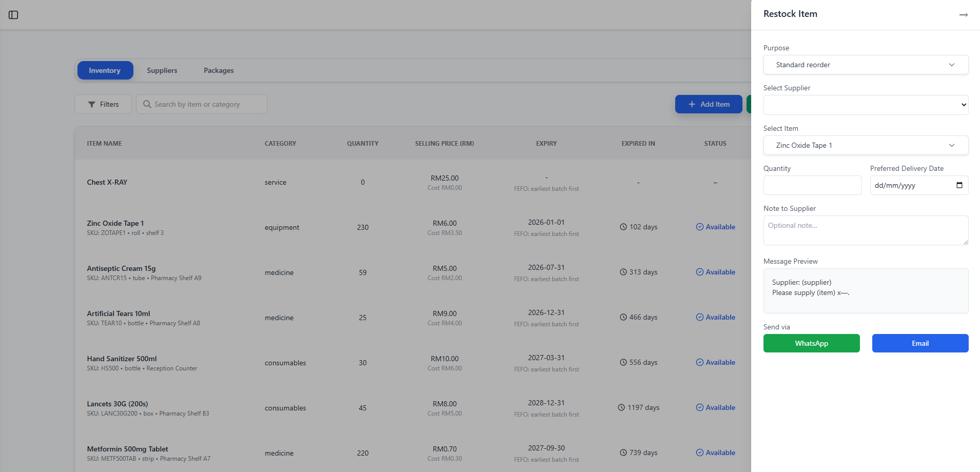Open the Purpose dropdown
The height and width of the screenshot is (472, 980).
click(865, 65)
